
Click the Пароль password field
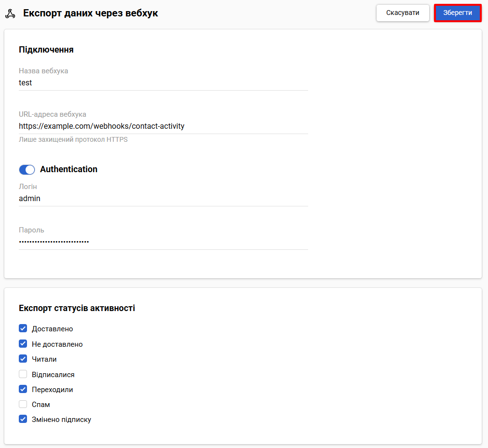click(x=163, y=242)
